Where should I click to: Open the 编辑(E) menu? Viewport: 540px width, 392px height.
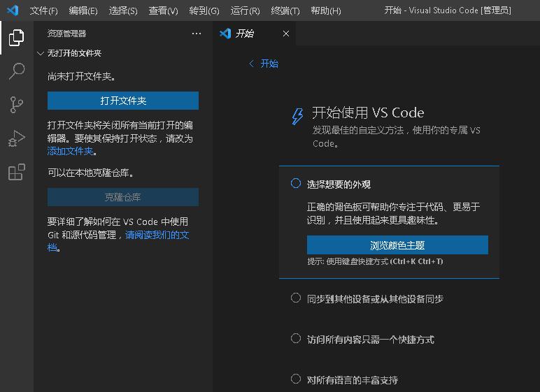pos(83,10)
